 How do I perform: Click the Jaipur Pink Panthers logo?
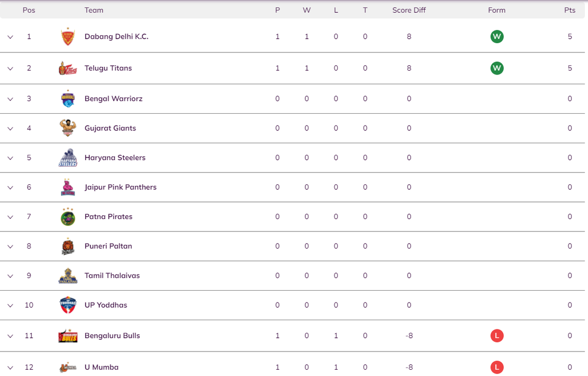click(68, 187)
